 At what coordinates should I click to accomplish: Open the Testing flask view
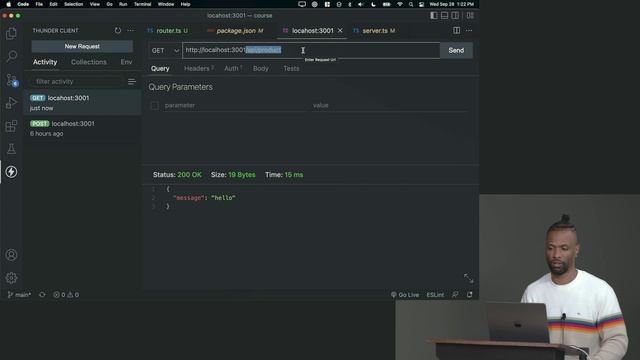[11, 149]
